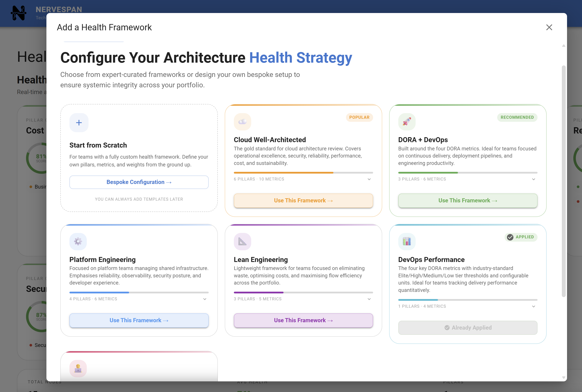This screenshot has width=582, height=392.
Task: Close the Add a Health Framework dialog
Action: 549,27
